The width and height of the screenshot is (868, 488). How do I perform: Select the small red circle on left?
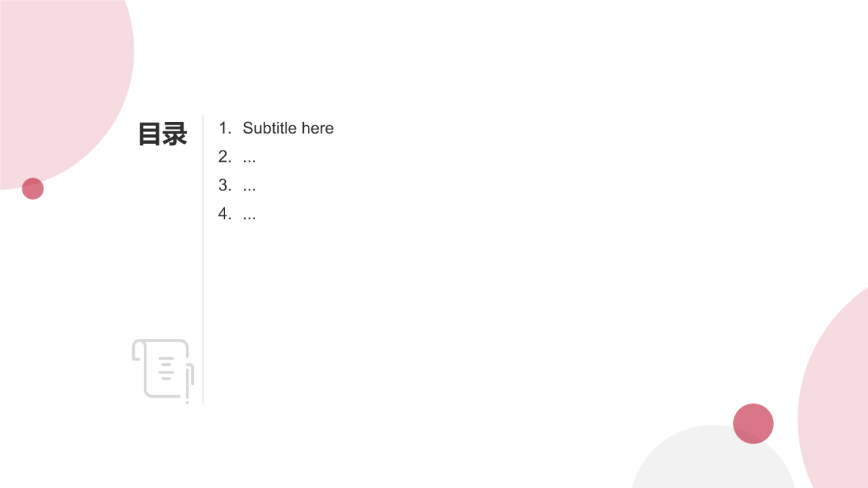point(33,188)
